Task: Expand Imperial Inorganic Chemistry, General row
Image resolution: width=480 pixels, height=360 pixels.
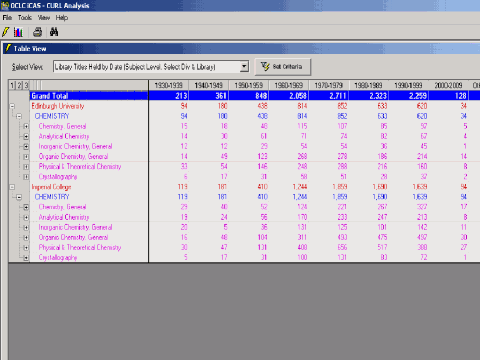Action: pyautogui.click(x=26, y=228)
